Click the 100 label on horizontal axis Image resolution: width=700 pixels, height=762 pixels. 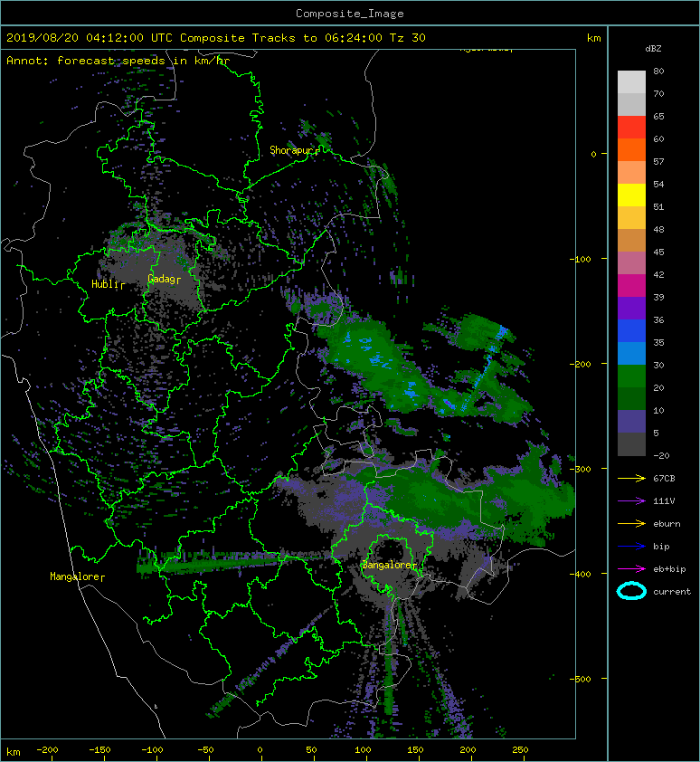point(363,750)
